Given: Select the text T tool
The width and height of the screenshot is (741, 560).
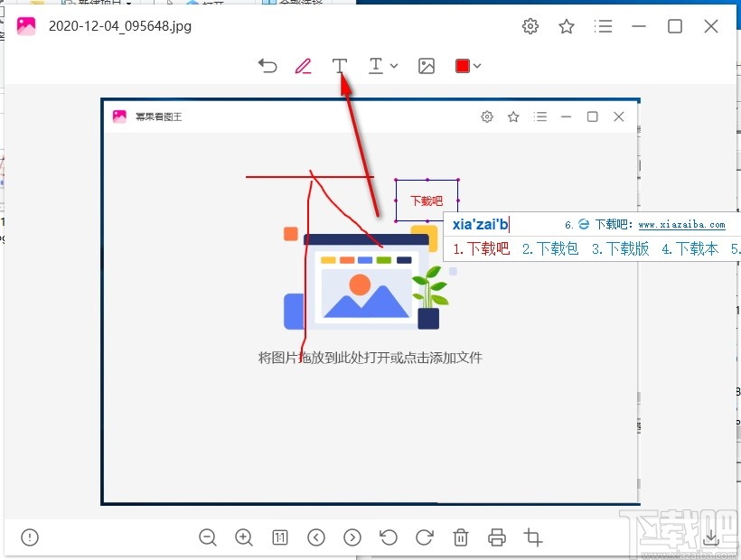Looking at the screenshot, I should pos(339,66).
